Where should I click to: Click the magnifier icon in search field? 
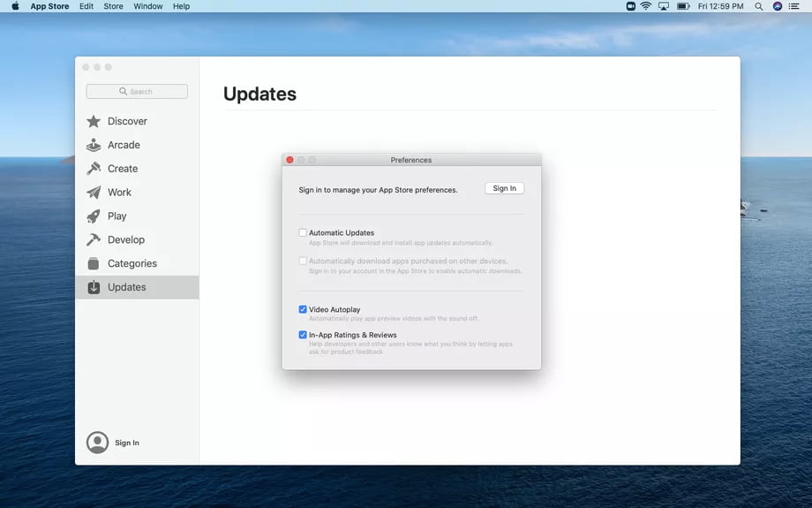[124, 91]
